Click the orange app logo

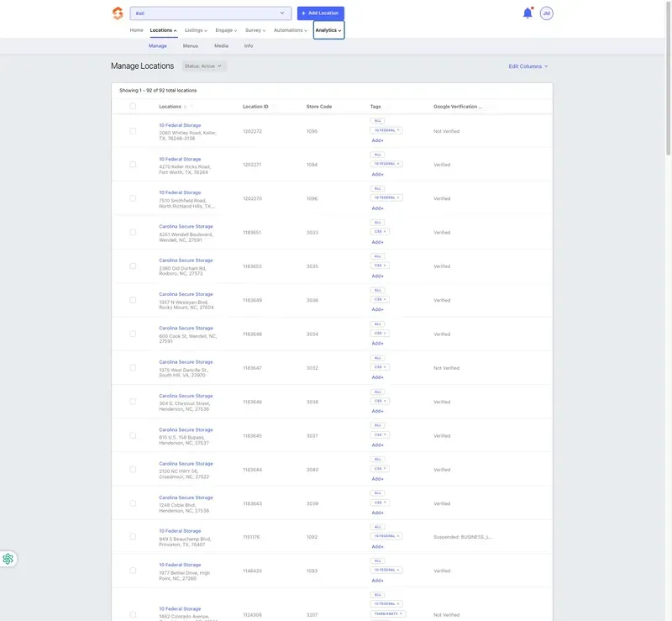[118, 13]
